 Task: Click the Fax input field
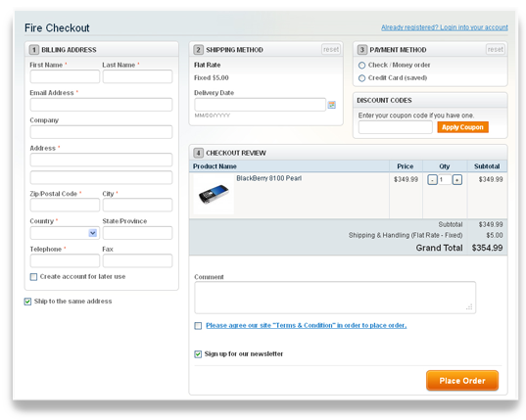point(137,260)
